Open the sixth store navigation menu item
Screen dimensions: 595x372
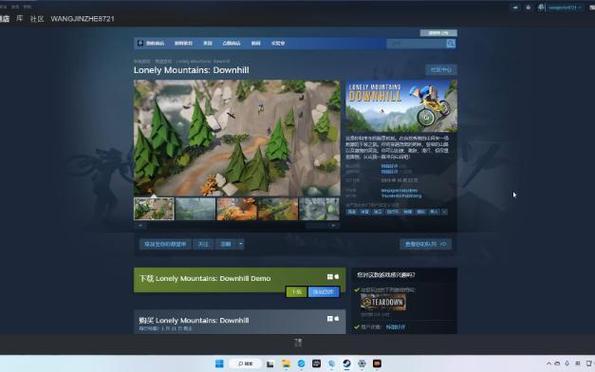coord(278,43)
